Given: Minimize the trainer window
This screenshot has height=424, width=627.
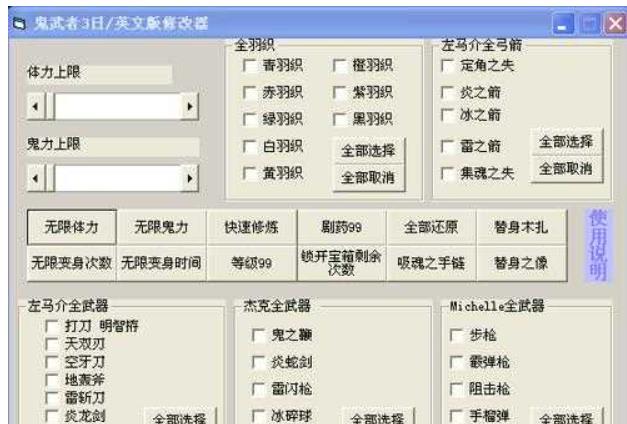Looking at the screenshot, I should pyautogui.click(x=563, y=24).
